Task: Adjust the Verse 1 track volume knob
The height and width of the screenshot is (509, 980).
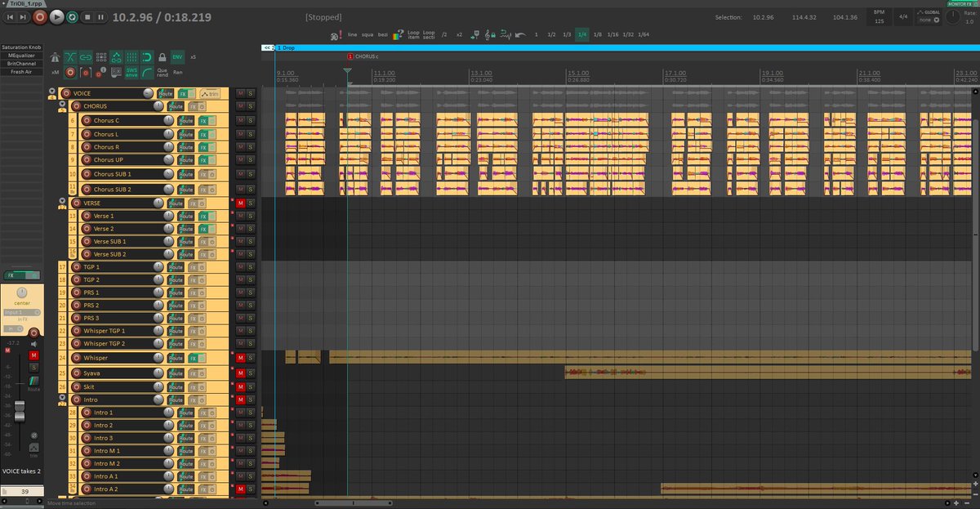Action: (168, 216)
